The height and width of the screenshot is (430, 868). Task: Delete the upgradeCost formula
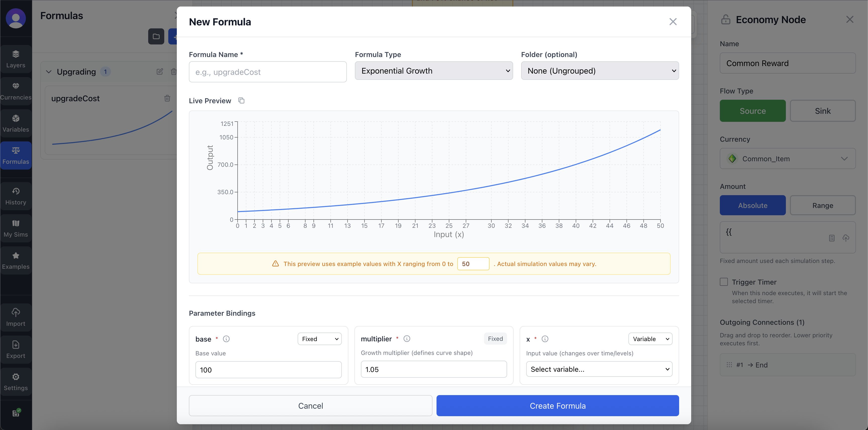coord(168,98)
